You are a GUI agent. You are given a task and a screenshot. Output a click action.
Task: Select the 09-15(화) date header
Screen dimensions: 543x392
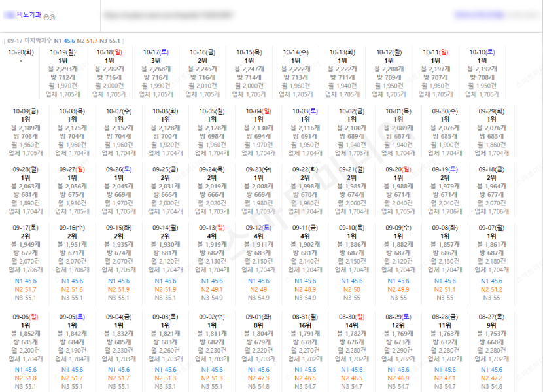tap(119, 228)
